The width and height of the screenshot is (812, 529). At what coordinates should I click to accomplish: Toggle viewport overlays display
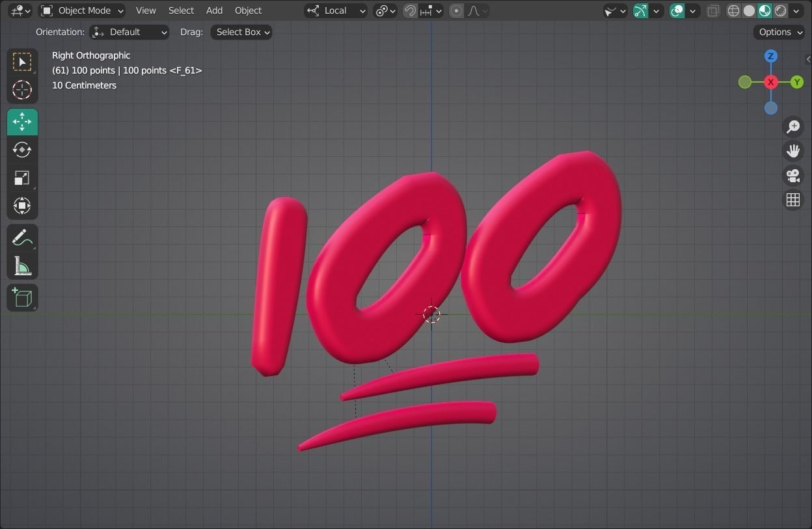pos(677,10)
